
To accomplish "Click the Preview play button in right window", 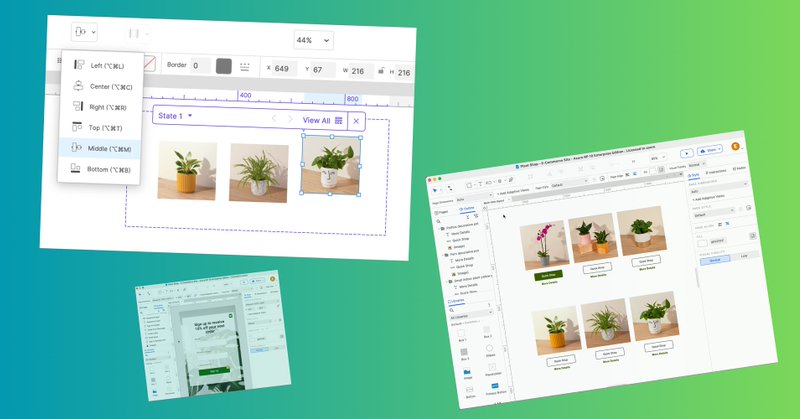I will (687, 153).
